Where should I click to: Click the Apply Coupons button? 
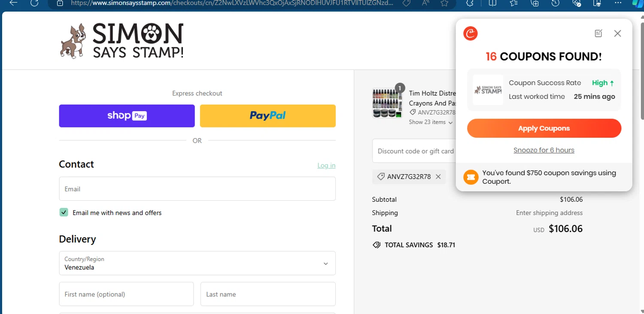[x=544, y=128]
